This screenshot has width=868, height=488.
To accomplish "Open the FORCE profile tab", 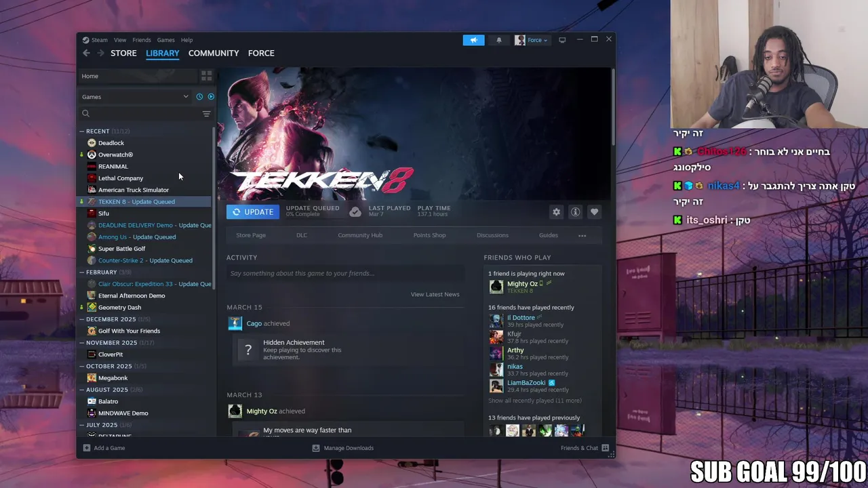I will 261,53.
